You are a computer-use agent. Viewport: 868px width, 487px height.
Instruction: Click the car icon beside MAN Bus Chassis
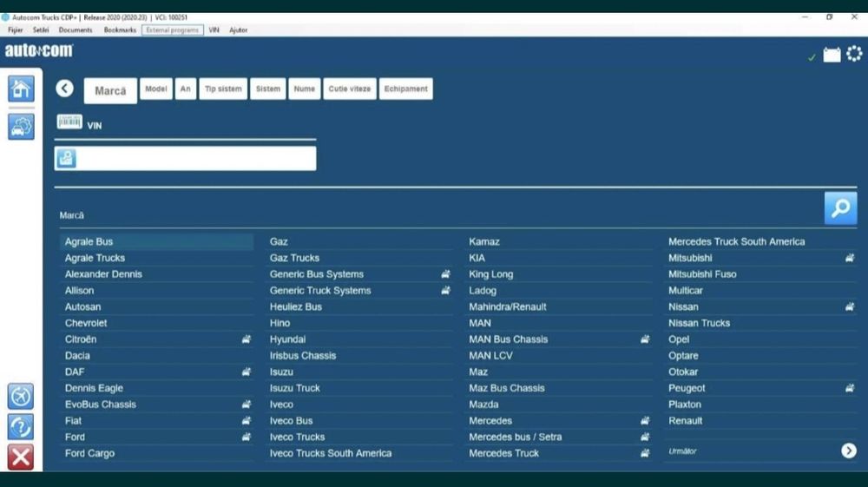(645, 339)
